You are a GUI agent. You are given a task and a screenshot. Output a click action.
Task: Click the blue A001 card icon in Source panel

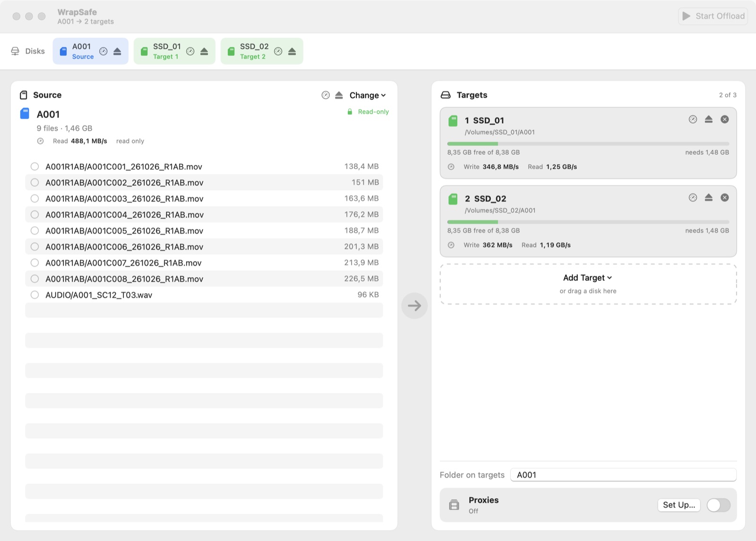point(25,114)
